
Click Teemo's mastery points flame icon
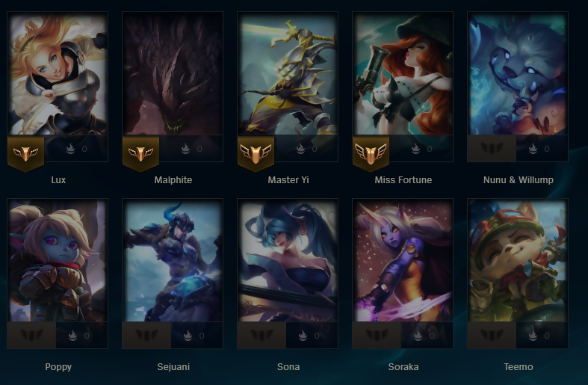(533, 336)
